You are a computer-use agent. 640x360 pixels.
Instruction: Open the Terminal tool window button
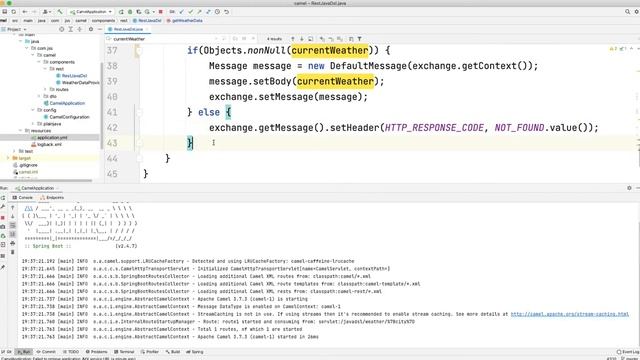pyautogui.click(x=124, y=352)
